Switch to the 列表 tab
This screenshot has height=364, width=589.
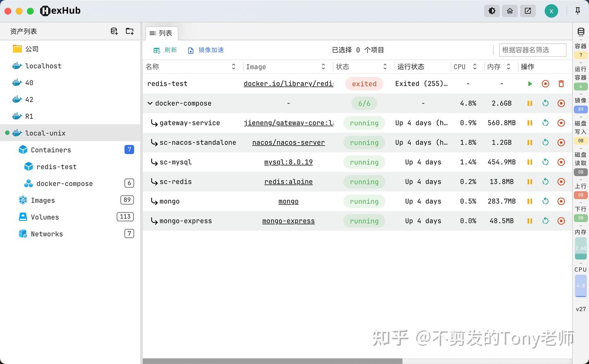tap(162, 33)
